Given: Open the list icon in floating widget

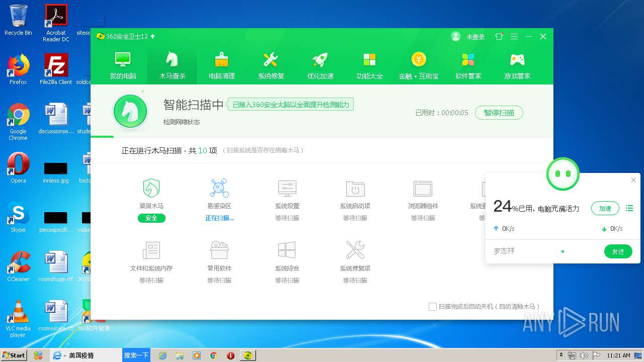Looking at the screenshot, I should click(629, 208).
